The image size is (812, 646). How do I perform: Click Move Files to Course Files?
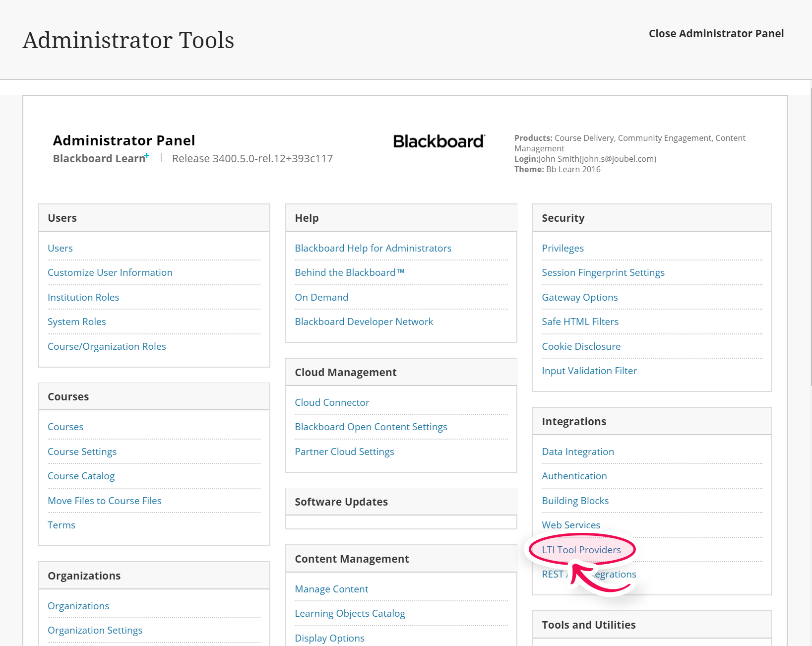point(105,501)
